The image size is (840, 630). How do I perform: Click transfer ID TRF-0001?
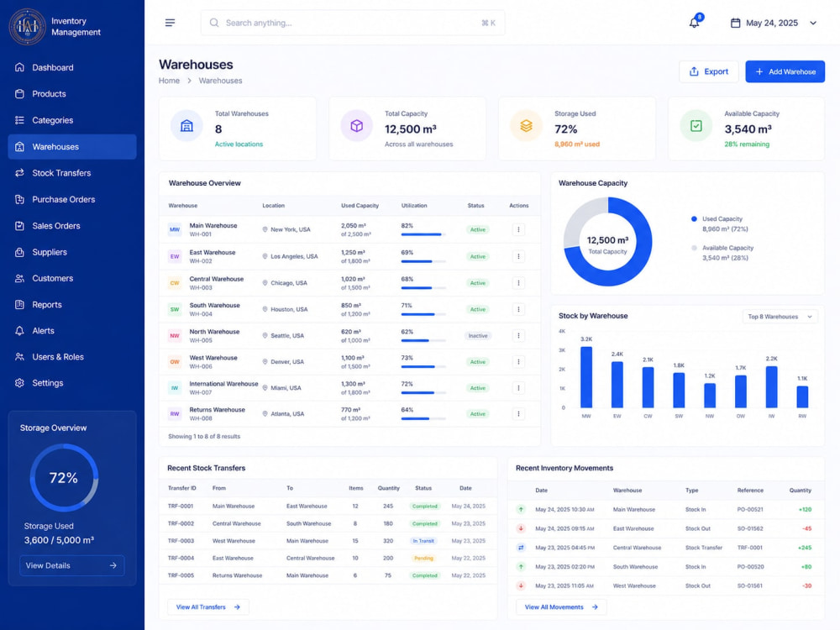coord(181,507)
